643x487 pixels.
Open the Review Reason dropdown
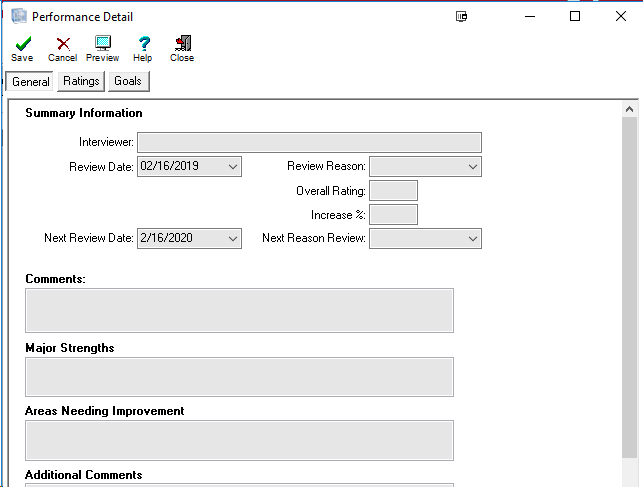[x=472, y=166]
